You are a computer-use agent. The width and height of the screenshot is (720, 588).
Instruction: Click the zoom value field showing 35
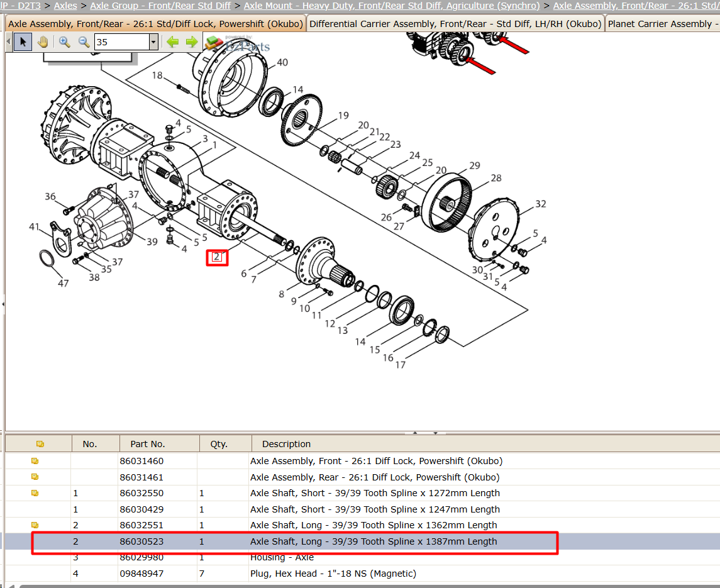pos(122,42)
